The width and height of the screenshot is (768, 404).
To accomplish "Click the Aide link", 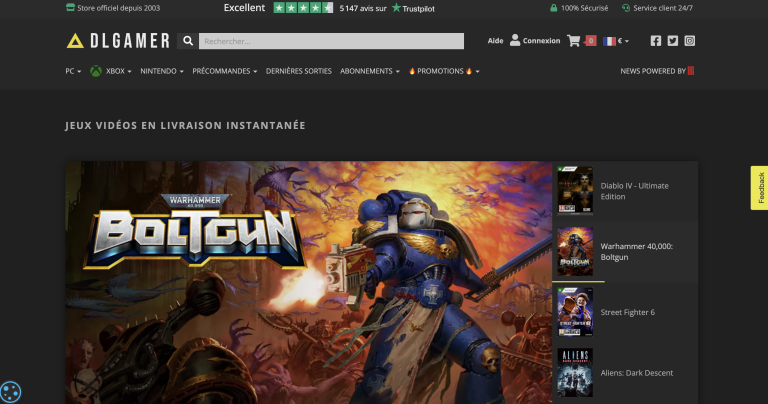I will tap(495, 41).
